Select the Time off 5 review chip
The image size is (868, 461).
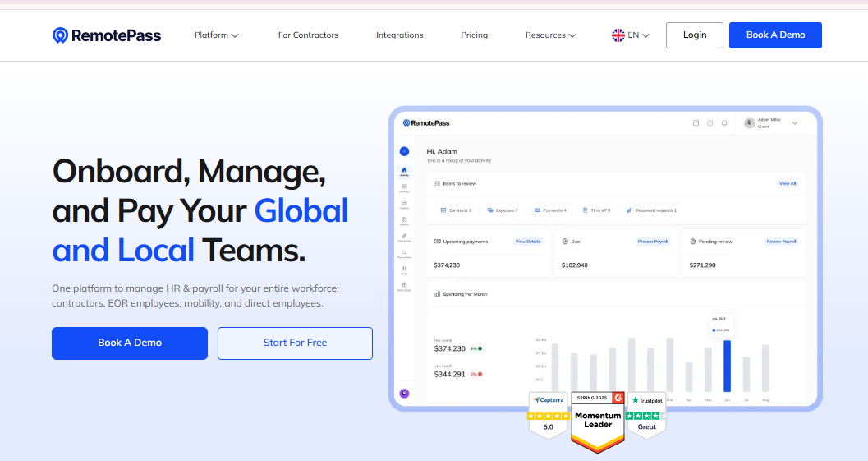[596, 210]
